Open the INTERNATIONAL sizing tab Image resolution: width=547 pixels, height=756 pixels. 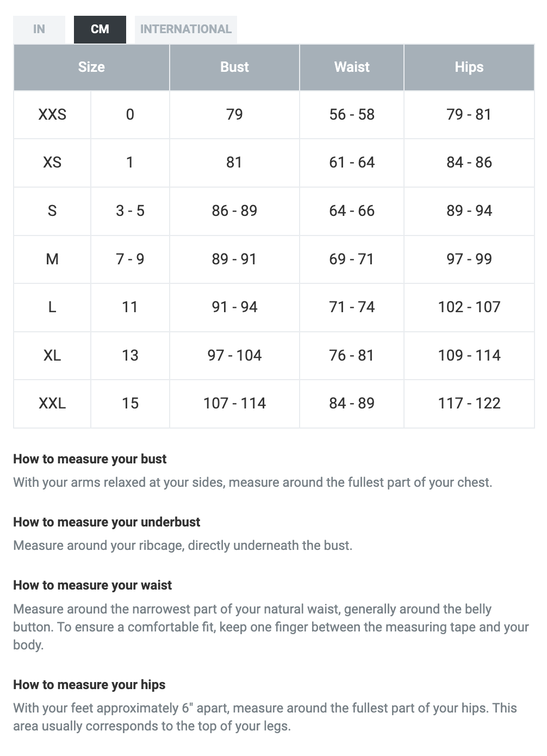(x=186, y=29)
